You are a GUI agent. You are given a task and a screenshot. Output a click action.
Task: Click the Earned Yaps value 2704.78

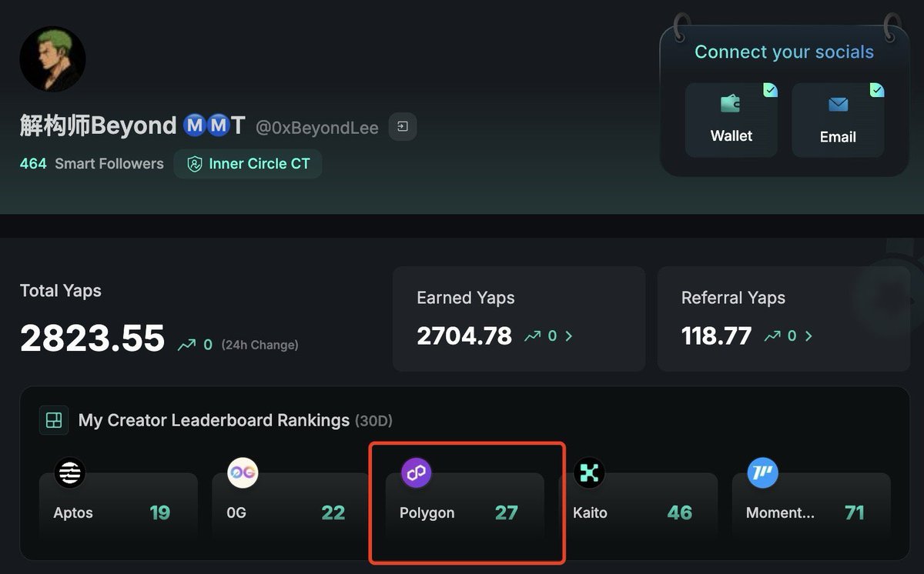pyautogui.click(x=464, y=336)
